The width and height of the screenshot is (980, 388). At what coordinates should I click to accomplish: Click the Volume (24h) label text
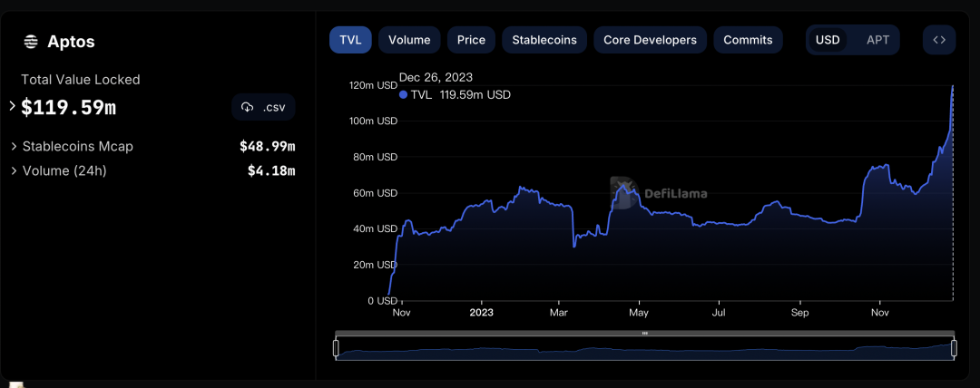pos(64,170)
